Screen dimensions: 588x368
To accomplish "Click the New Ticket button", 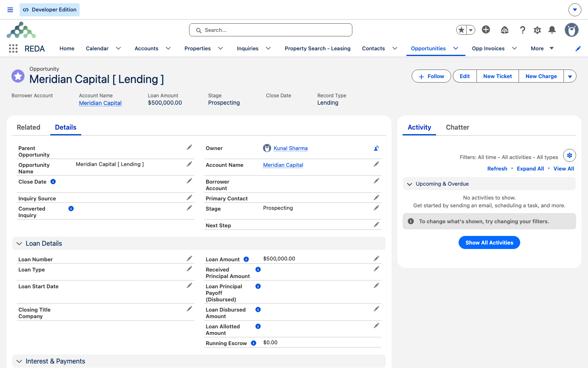I will (497, 76).
